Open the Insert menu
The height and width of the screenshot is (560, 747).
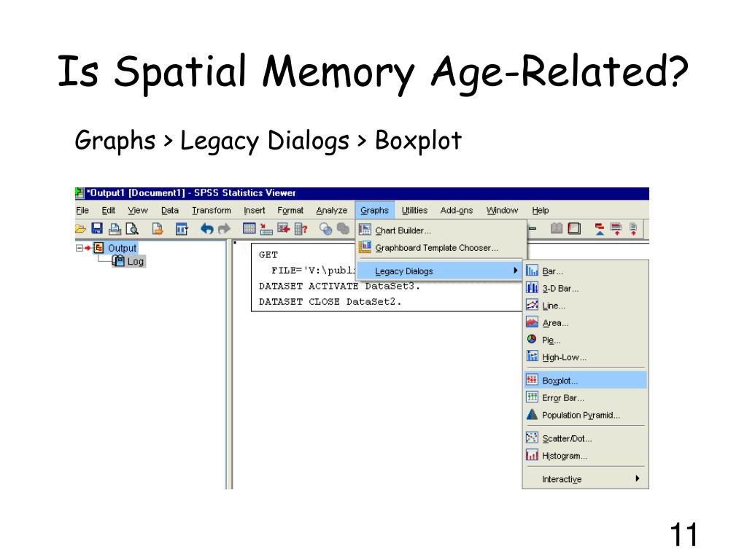click(x=255, y=210)
